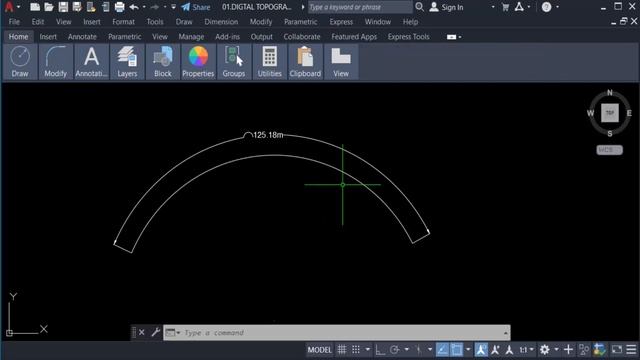Click the Open file folder icon
Image resolution: width=640 pixels, height=360 pixels.
click(49, 7)
